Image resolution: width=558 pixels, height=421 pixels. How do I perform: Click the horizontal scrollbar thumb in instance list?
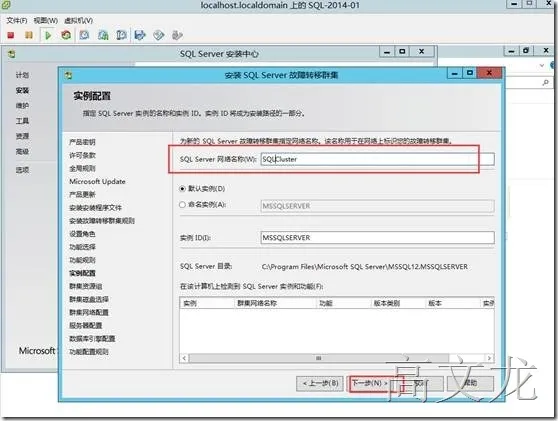pyautogui.click(x=319, y=358)
